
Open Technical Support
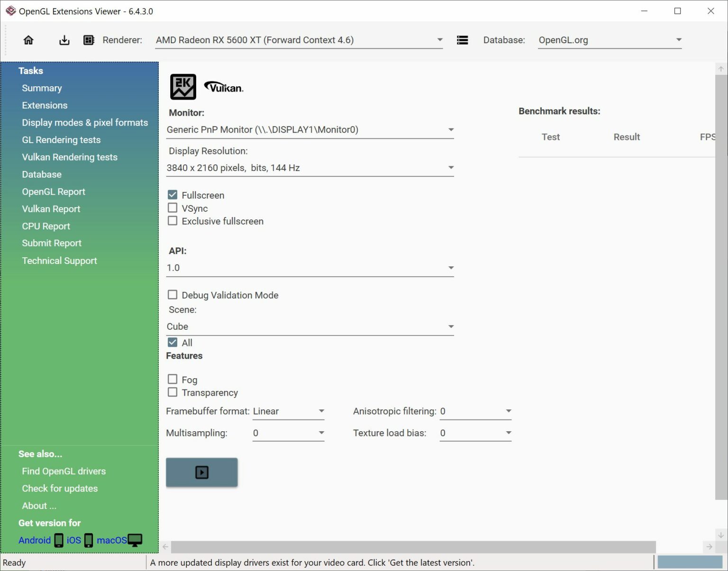tap(59, 261)
